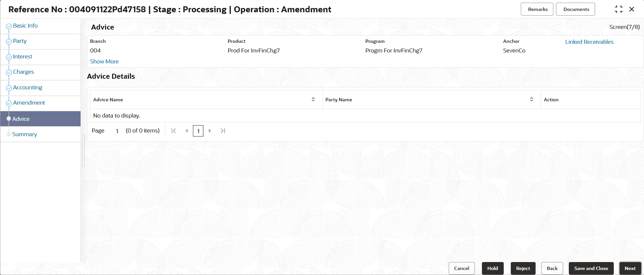Click Save and Close
Viewport: 644px width, 275px height.
591,268
